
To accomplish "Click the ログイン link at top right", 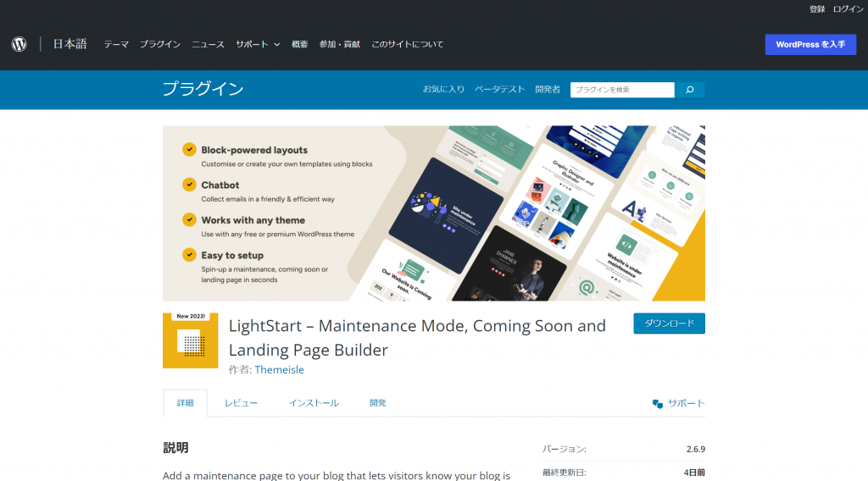I will pos(848,8).
